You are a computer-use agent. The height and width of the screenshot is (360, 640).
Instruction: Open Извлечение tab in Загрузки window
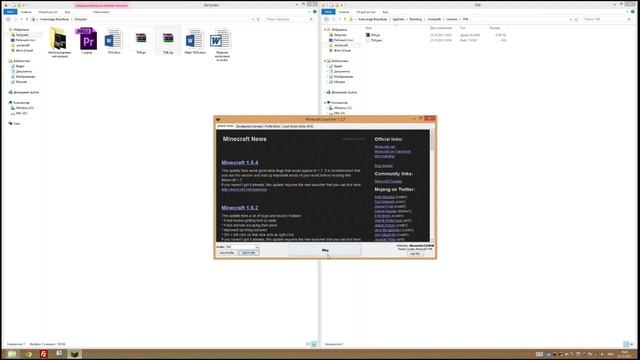(101, 12)
